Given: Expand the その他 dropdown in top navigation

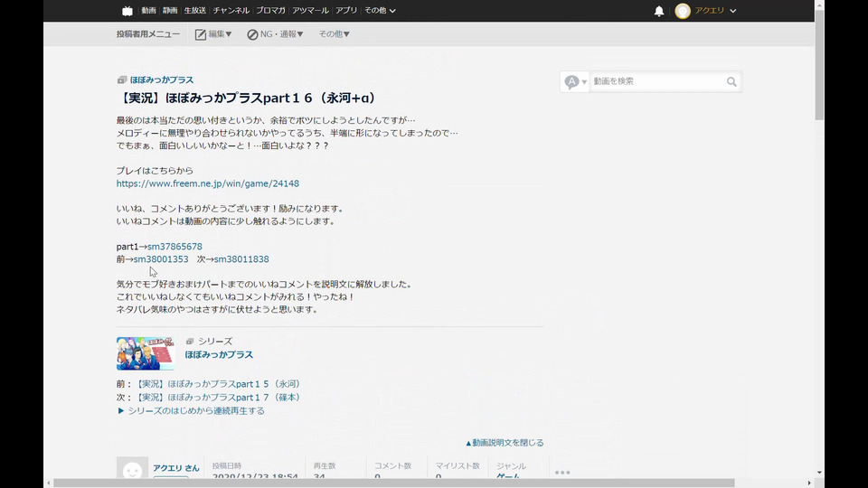Looking at the screenshot, I should [x=380, y=11].
